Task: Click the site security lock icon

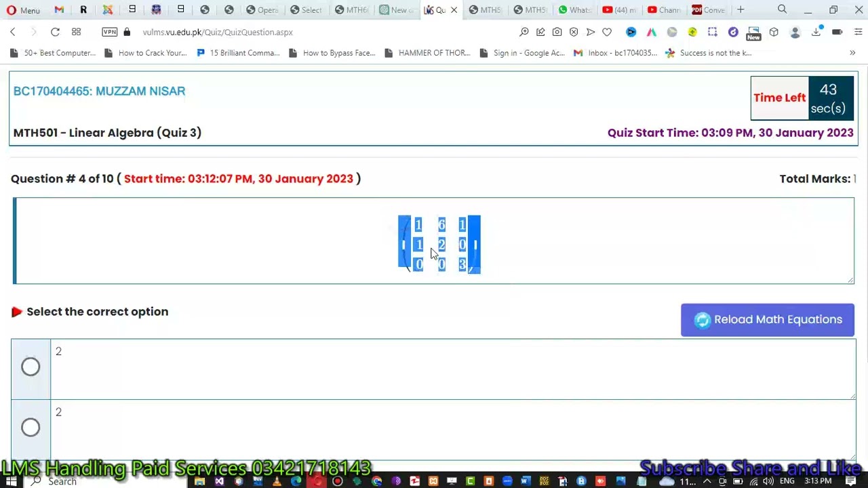Action: click(x=127, y=32)
